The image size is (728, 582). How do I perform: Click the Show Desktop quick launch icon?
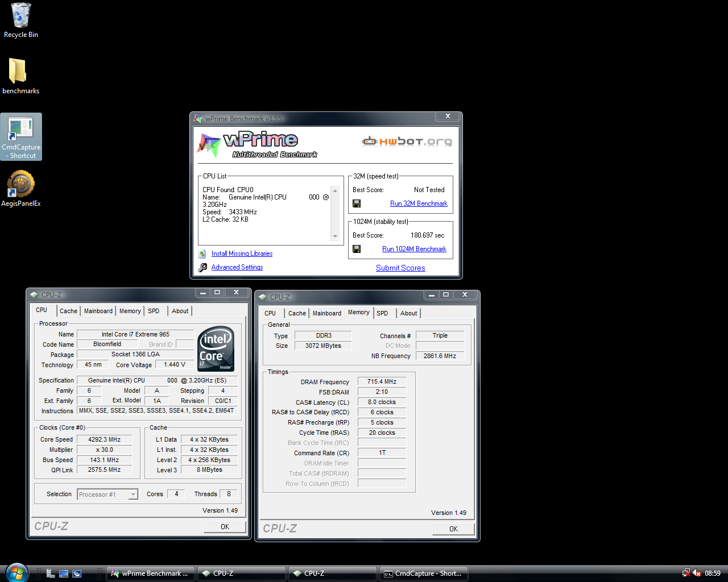point(64,573)
